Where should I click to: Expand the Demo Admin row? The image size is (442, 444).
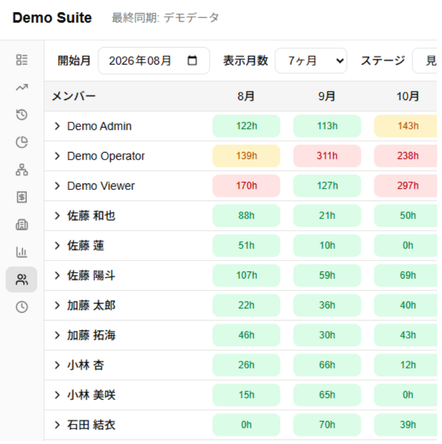pyautogui.click(x=57, y=126)
